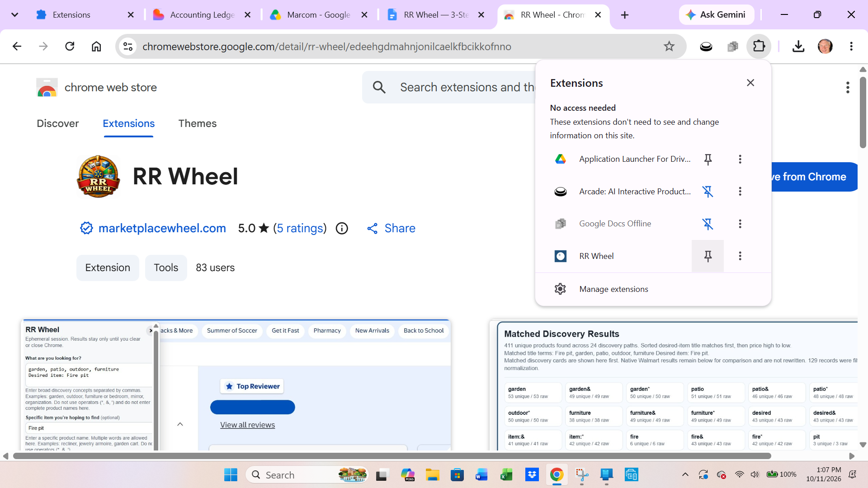
Task: Unpin Google Docs Offline extension
Action: (708, 224)
